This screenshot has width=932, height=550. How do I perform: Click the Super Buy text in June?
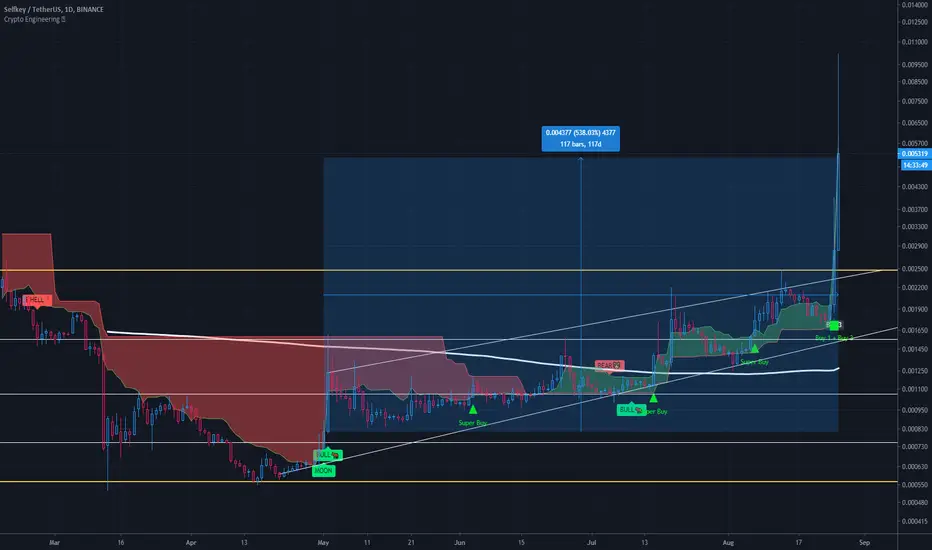pyautogui.click(x=473, y=423)
